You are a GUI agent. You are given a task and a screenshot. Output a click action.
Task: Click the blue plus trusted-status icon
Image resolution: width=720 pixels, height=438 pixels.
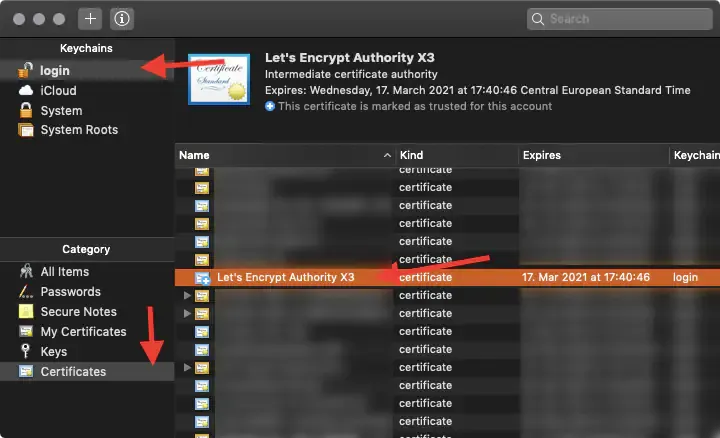[x=270, y=107]
